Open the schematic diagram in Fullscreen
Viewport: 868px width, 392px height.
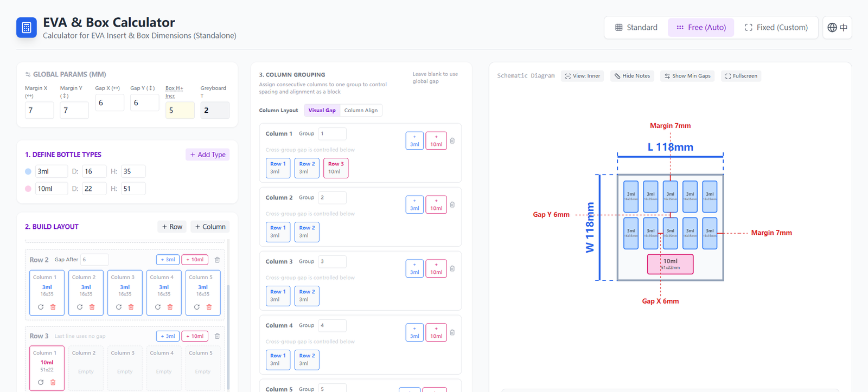click(741, 76)
